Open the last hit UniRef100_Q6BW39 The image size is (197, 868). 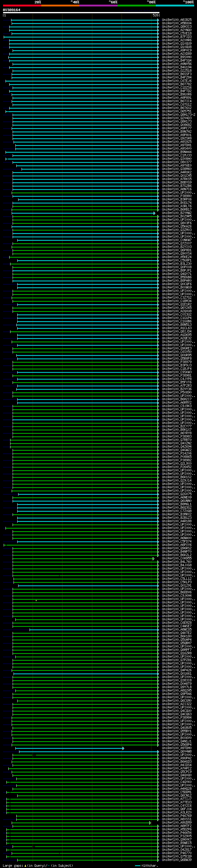[176, 860]
